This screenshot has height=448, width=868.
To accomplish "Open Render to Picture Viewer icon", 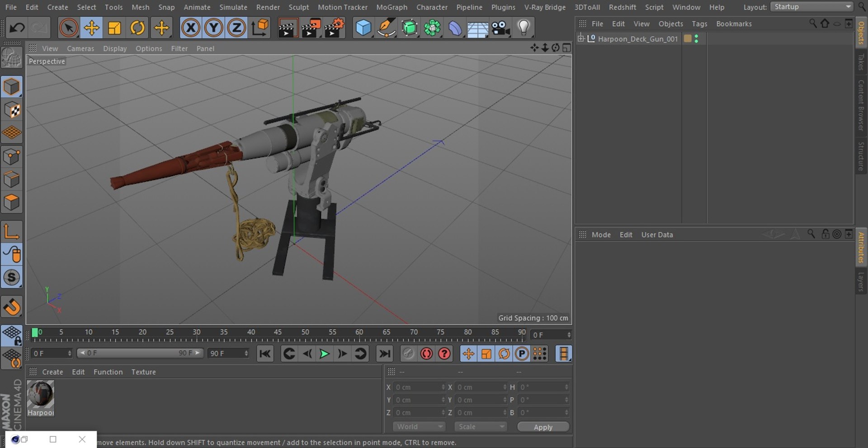I will (x=311, y=28).
